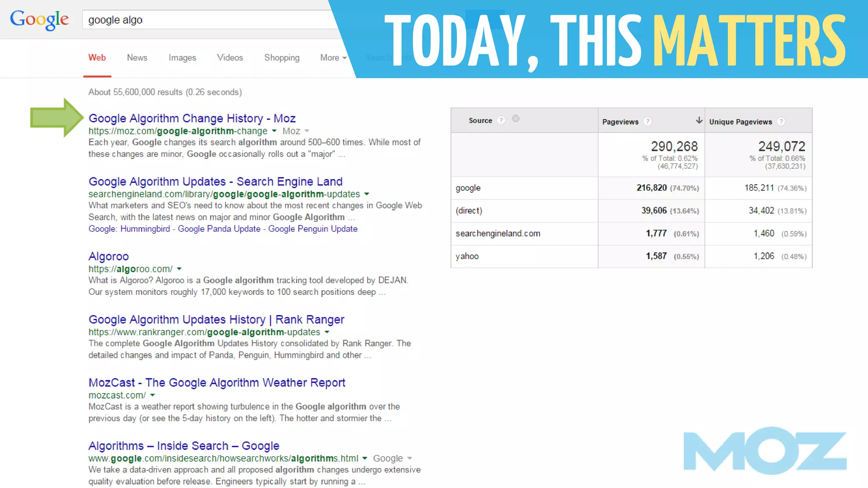The height and width of the screenshot is (488, 868).
Task: Open Google Algorithm Updates History Rank Ranger
Action: 216,319
